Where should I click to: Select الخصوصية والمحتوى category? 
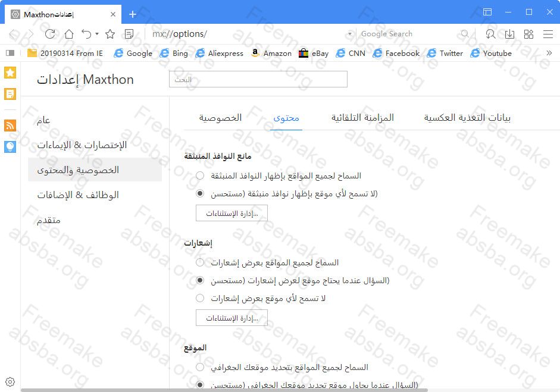click(x=95, y=170)
